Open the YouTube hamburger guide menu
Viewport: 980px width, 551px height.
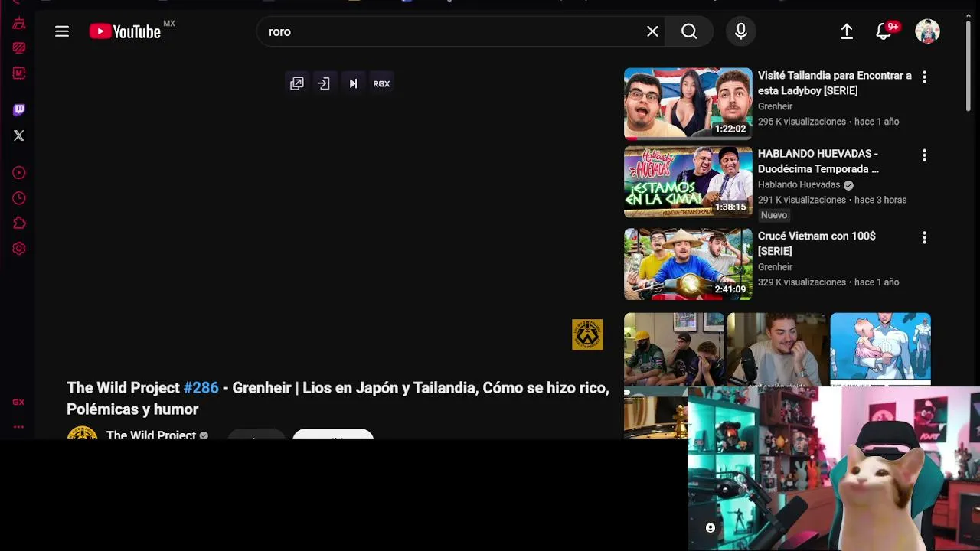coord(62,31)
